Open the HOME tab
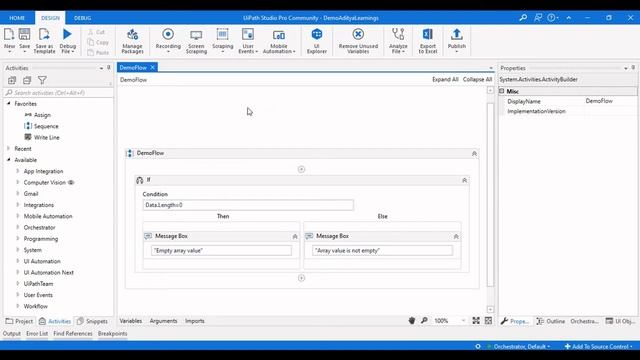Screen dimensions: 640x360 point(17,18)
